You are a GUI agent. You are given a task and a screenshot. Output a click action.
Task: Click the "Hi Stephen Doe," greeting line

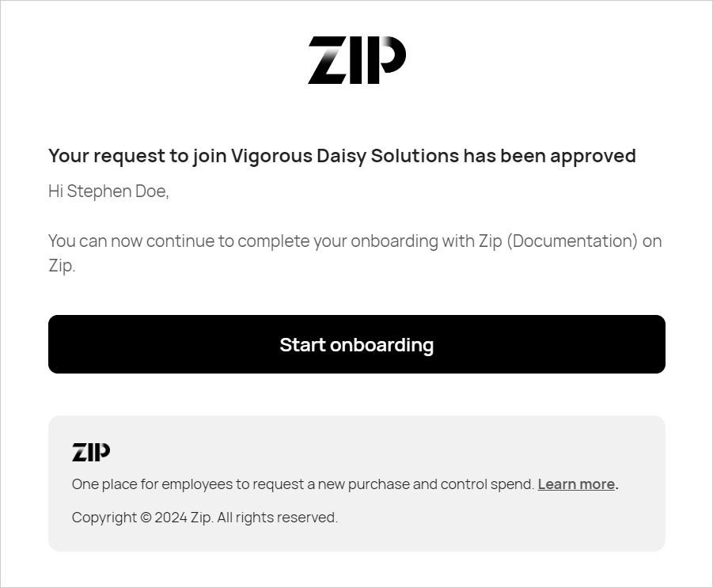tap(108, 192)
